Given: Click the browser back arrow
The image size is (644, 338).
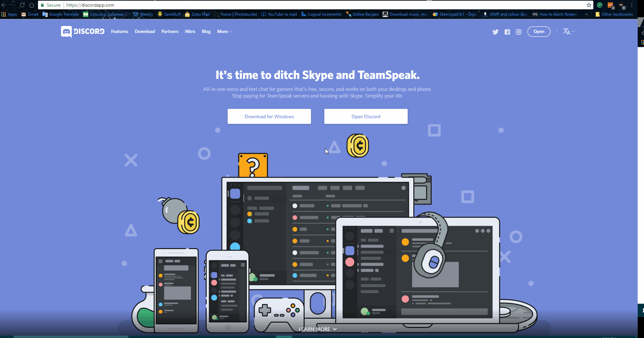Looking at the screenshot, I should [4, 5].
